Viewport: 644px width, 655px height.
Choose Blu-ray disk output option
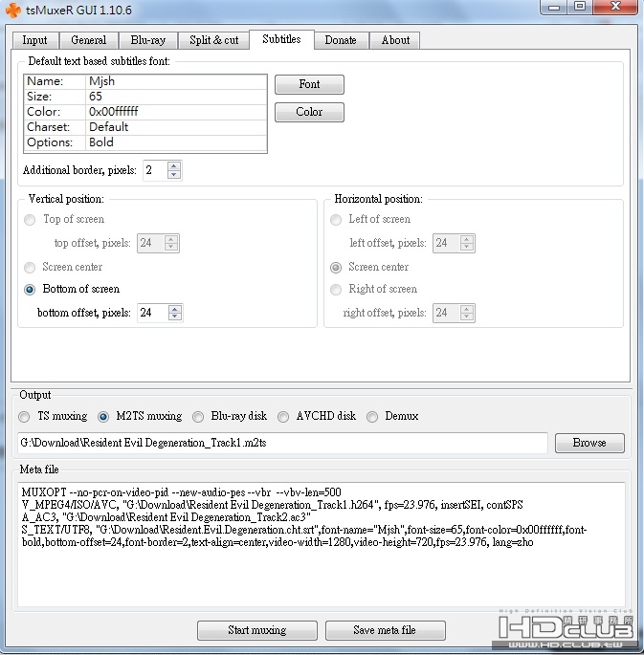click(198, 417)
